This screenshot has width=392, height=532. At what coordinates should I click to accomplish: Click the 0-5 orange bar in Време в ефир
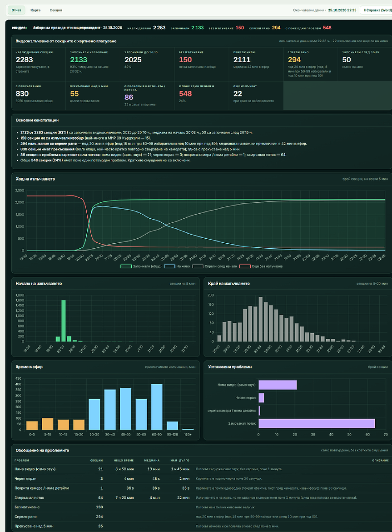[32, 426]
